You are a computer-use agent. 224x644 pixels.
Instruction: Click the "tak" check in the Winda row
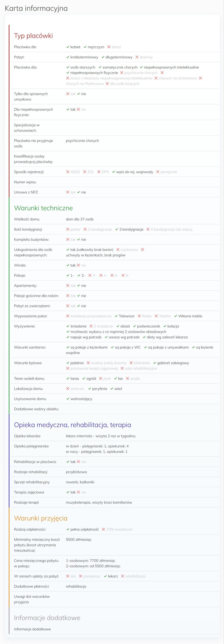click(x=68, y=265)
